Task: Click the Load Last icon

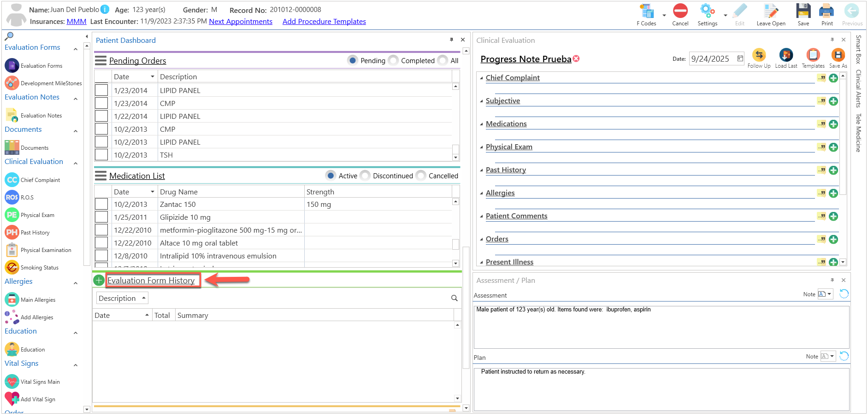Action: click(x=786, y=55)
